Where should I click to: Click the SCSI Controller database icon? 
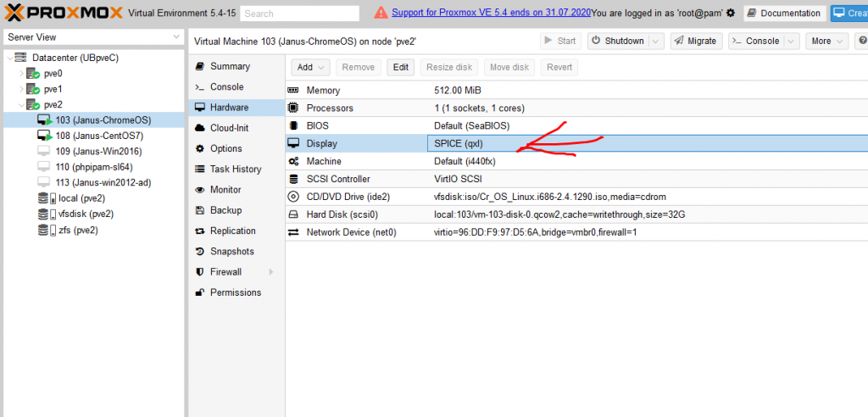(x=293, y=179)
